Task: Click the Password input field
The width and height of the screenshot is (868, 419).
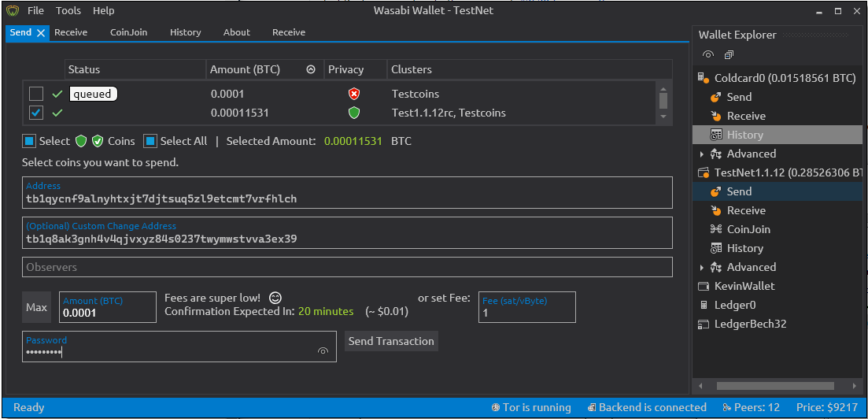Action: pyautogui.click(x=179, y=347)
